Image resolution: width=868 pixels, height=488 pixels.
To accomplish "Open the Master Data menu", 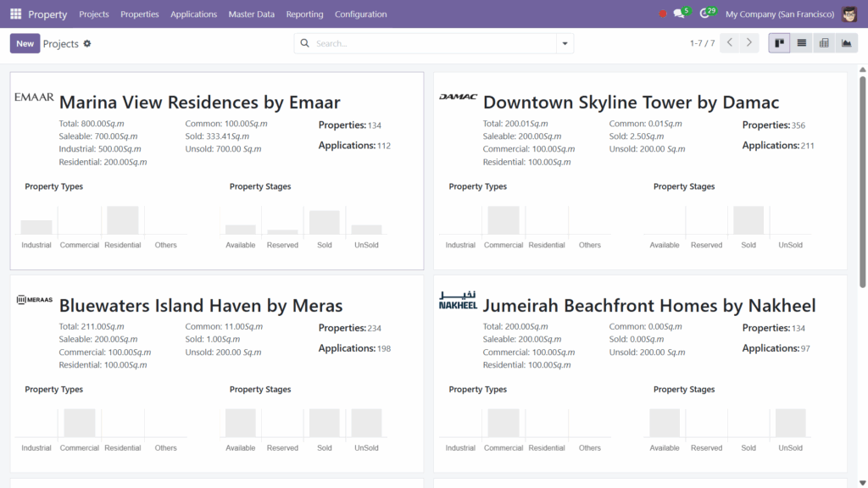I will (251, 14).
